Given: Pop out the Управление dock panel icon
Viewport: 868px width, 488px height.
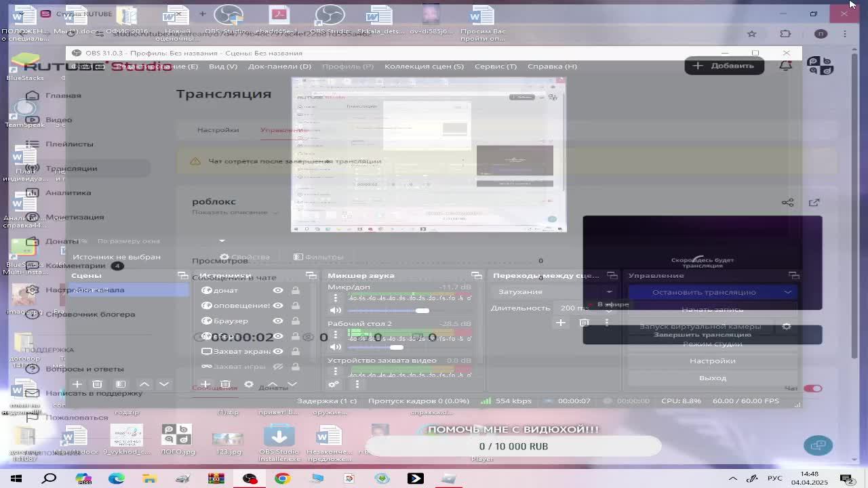Looking at the screenshot, I should click(x=794, y=275).
